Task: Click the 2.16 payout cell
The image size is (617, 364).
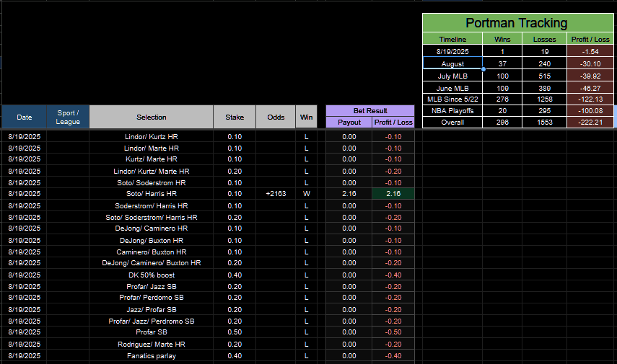Action: coord(349,193)
